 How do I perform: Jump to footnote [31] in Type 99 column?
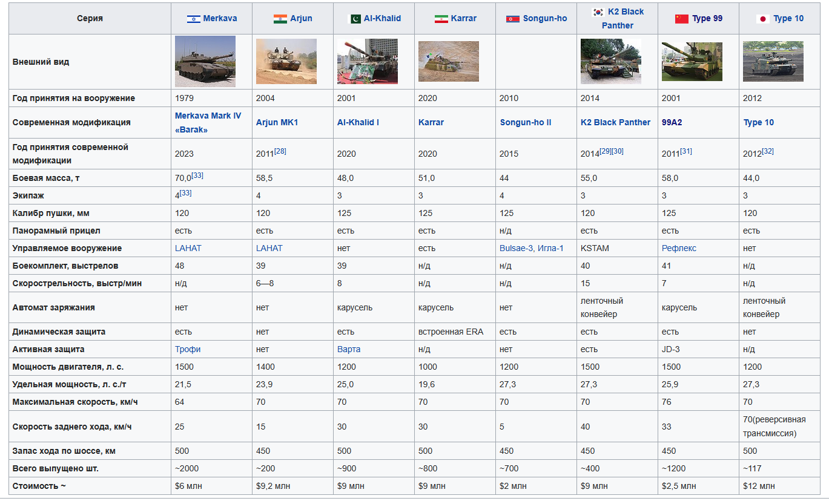point(686,151)
